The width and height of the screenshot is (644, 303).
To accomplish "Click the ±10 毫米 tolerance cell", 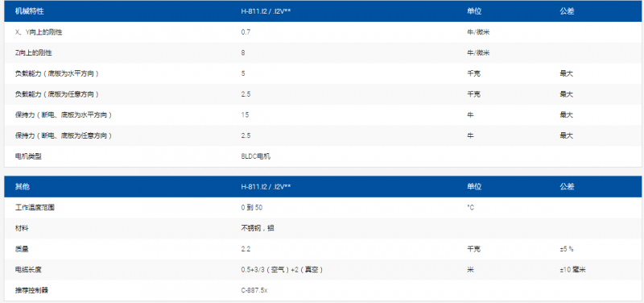I will tap(572, 270).
